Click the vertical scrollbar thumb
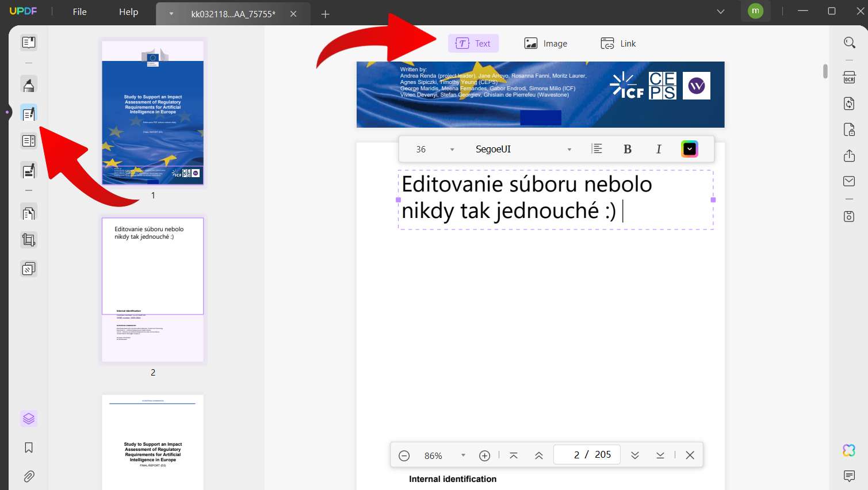The height and width of the screenshot is (490, 868). [825, 71]
